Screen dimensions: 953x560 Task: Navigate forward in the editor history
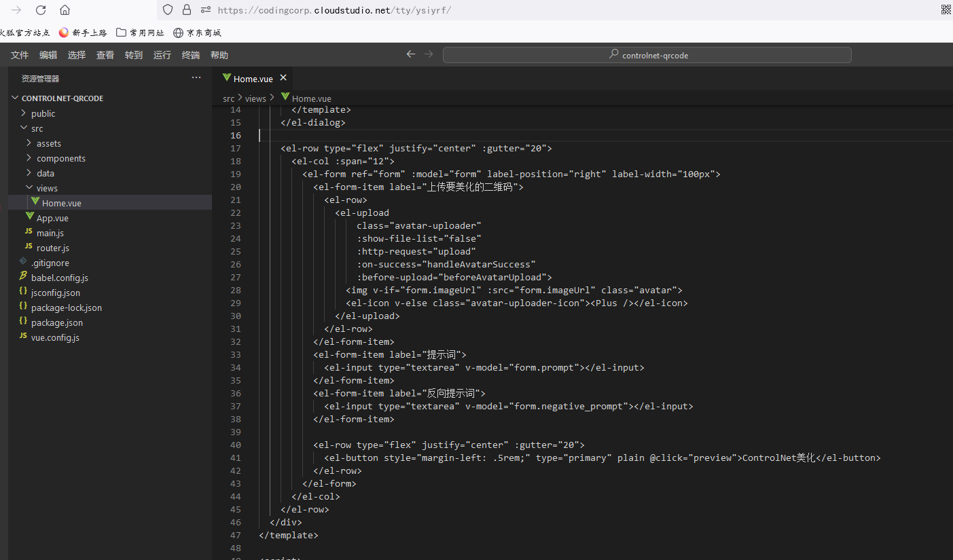click(429, 54)
